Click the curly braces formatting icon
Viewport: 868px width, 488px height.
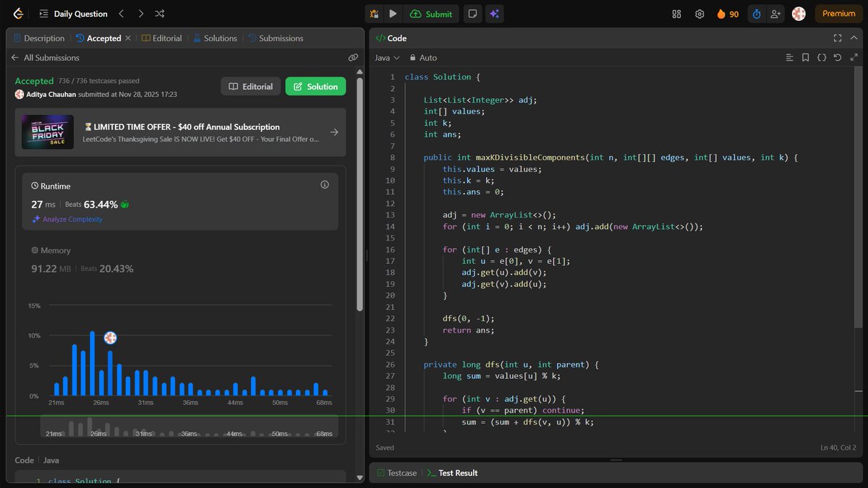pos(822,57)
